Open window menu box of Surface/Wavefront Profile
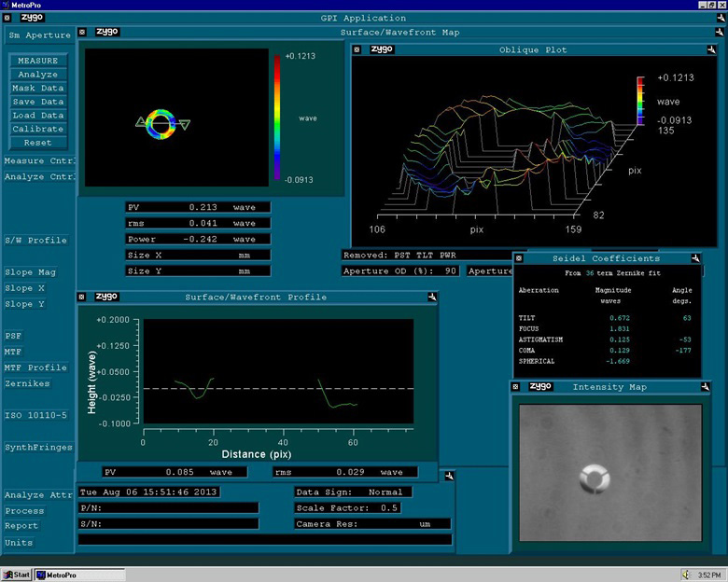 (x=82, y=297)
